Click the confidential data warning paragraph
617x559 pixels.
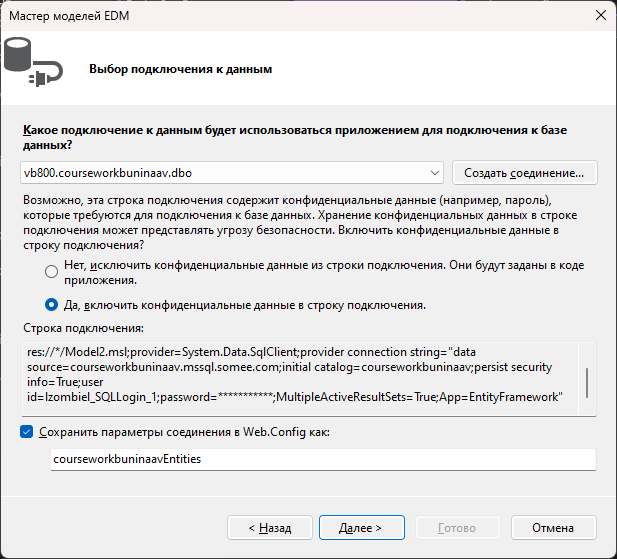tap(300, 223)
